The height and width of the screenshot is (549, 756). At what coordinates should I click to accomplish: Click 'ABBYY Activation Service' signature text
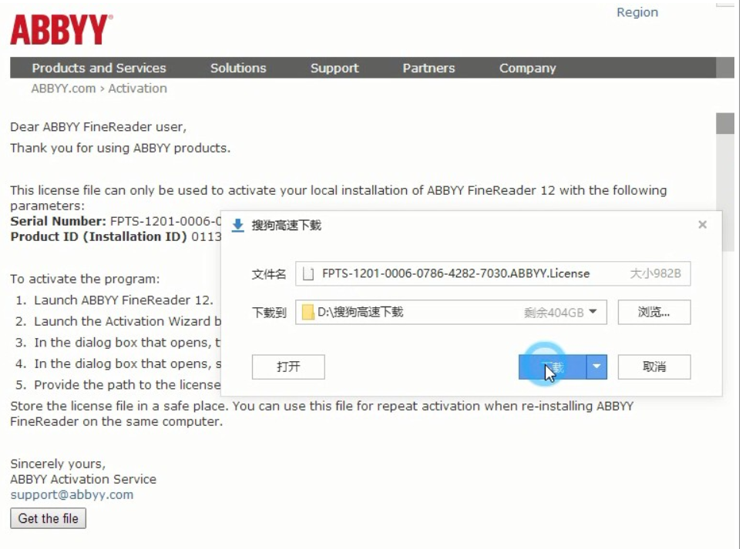point(83,479)
